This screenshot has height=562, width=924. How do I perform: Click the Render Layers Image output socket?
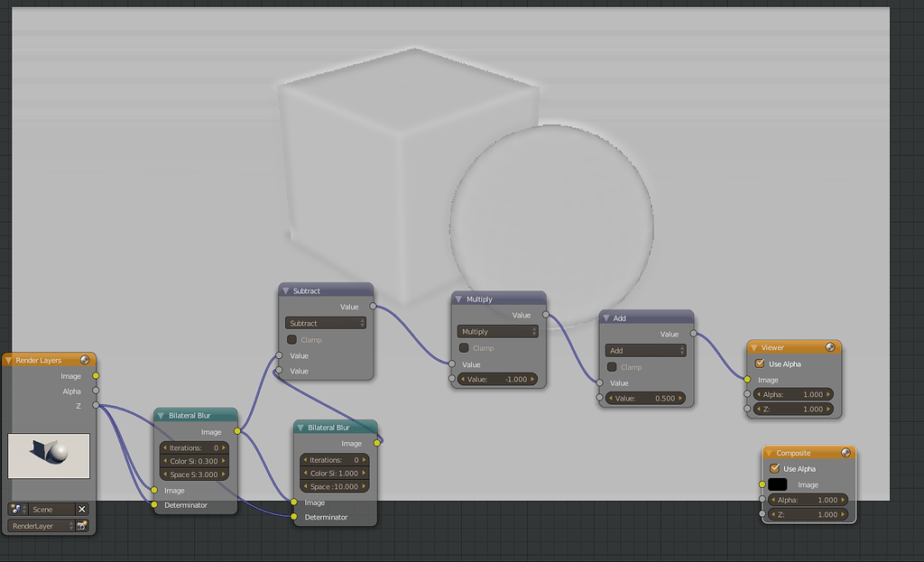click(x=96, y=376)
